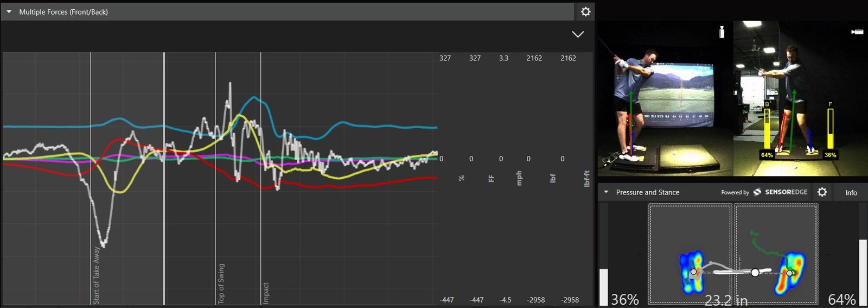Click the '3.3' axis maximum value
Screen dimensions: 868x308
(x=503, y=58)
